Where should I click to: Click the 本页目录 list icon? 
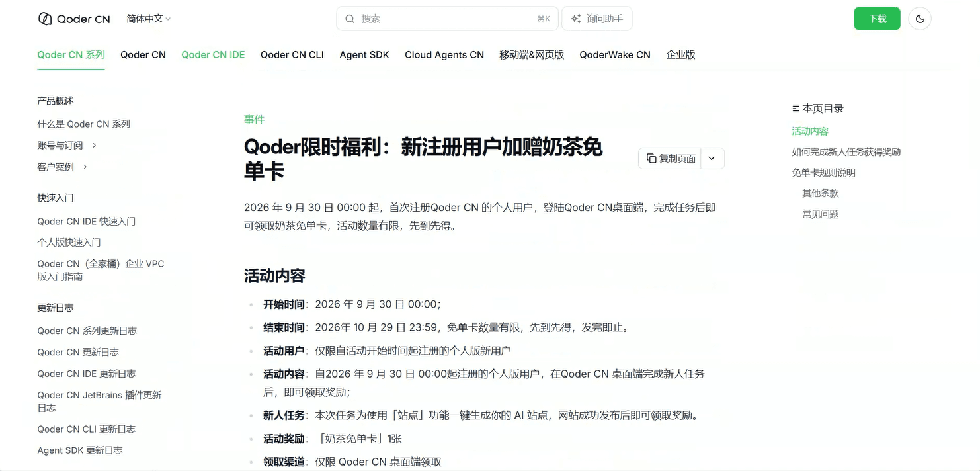(796, 108)
